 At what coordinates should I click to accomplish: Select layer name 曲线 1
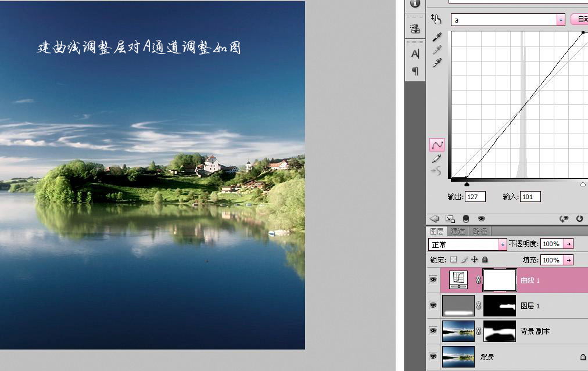coord(530,280)
